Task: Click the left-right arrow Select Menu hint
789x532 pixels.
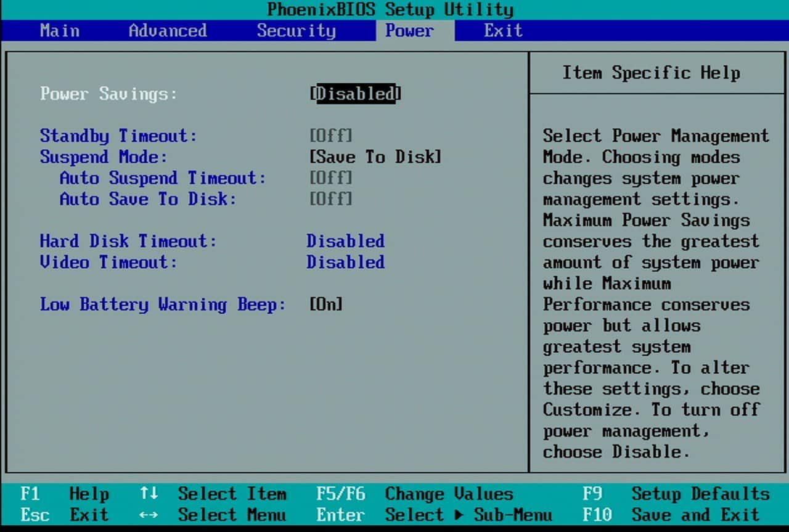Action: (x=213, y=515)
